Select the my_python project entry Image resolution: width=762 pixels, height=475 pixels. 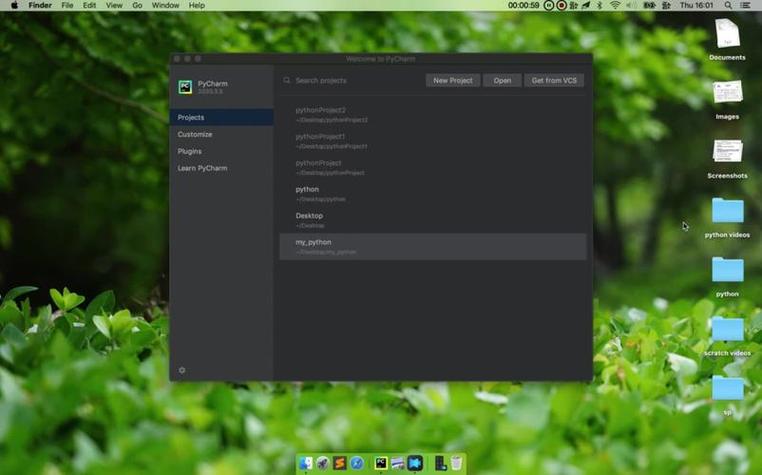tap(433, 246)
